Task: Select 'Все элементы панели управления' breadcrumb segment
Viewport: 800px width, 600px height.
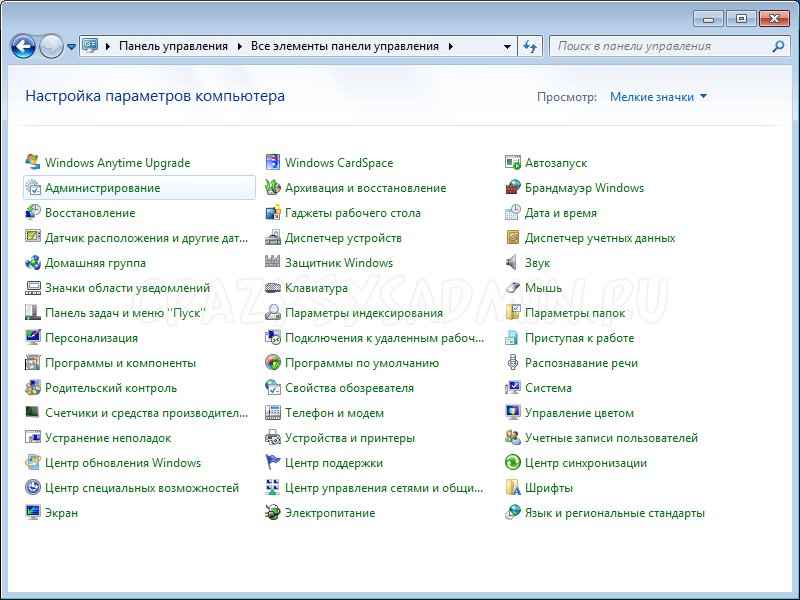Action: coord(344,46)
